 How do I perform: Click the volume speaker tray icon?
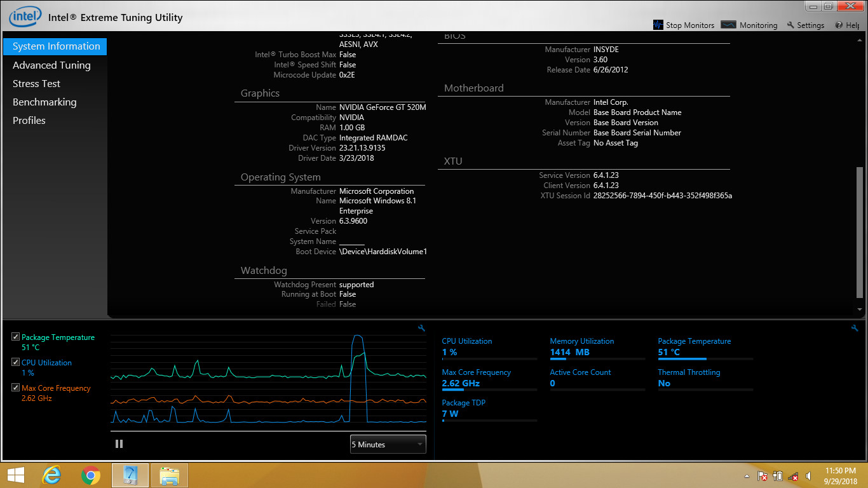pyautogui.click(x=808, y=476)
